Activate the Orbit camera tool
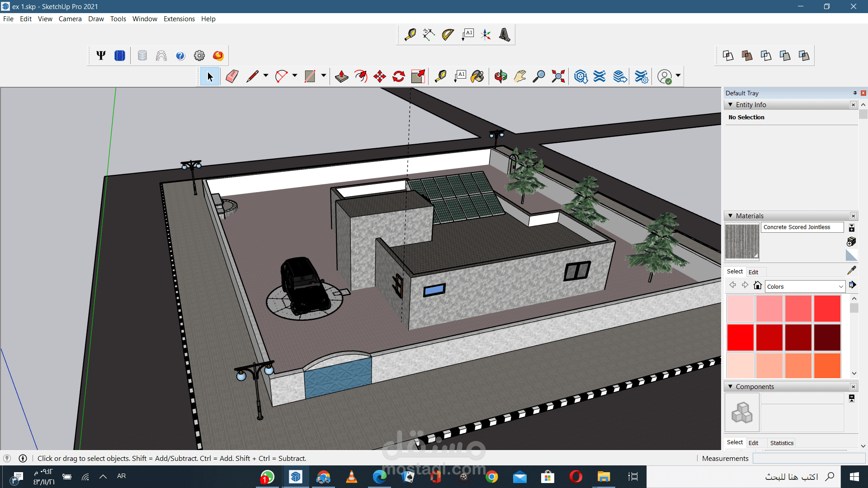The height and width of the screenshot is (488, 868). click(x=500, y=76)
